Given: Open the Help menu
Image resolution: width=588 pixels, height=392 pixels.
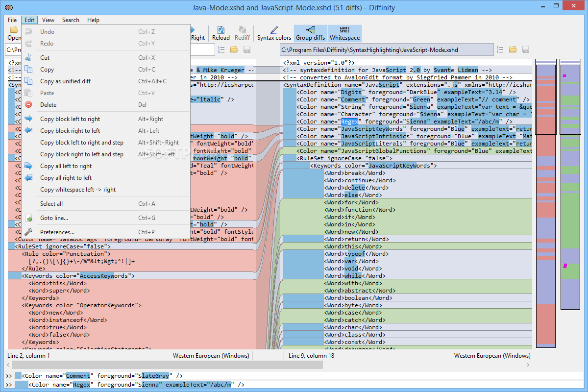Looking at the screenshot, I should pos(93,20).
